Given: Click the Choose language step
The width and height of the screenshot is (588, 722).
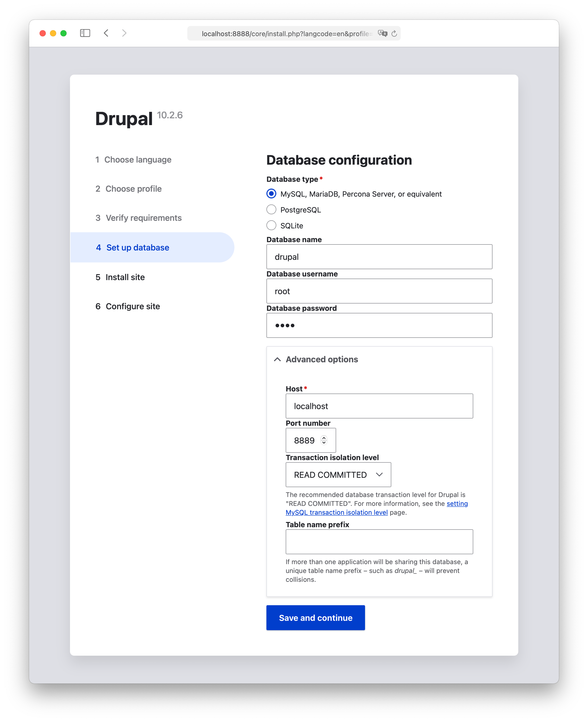Looking at the screenshot, I should coord(138,159).
